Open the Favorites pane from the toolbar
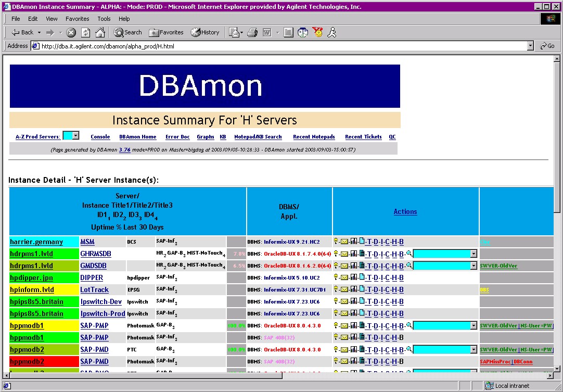This screenshot has width=563, height=392. (166, 32)
